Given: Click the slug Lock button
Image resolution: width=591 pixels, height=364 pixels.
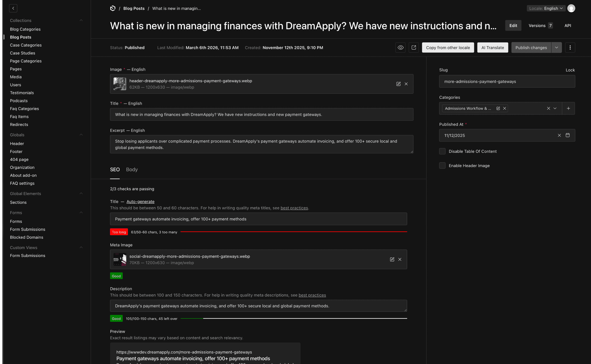Looking at the screenshot, I should (570, 70).
